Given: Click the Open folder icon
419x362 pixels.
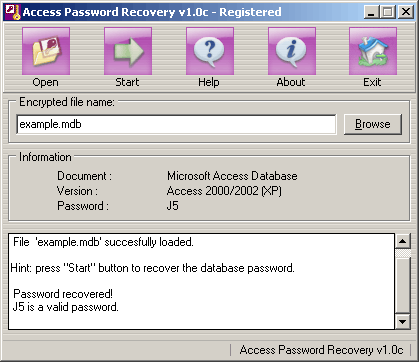Looking at the screenshot, I should point(46,51).
